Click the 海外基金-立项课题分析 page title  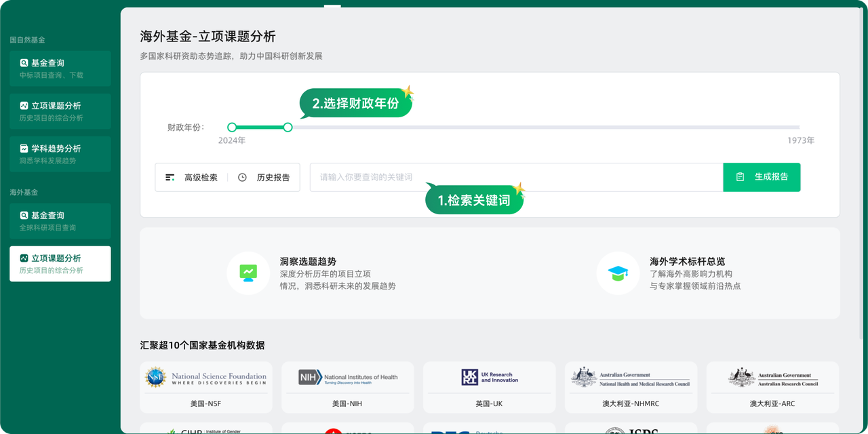point(208,37)
